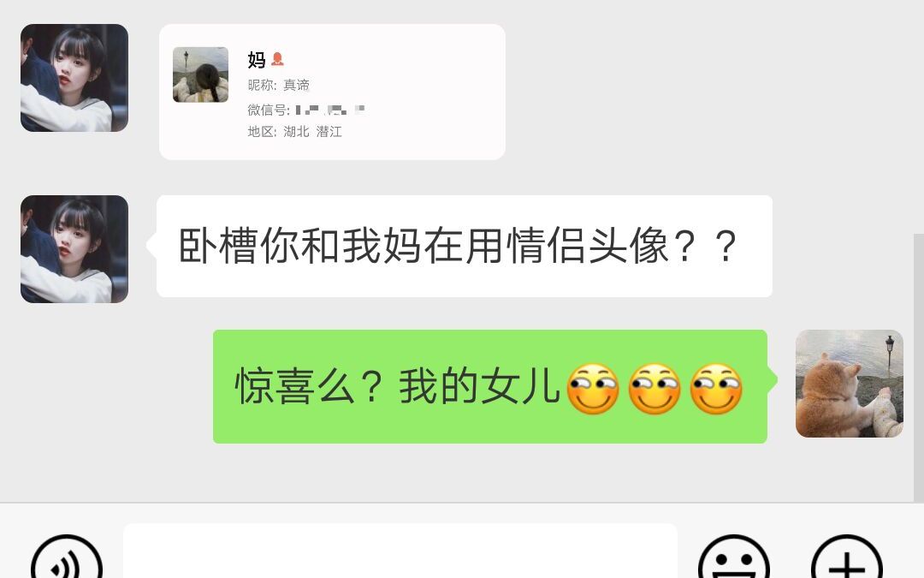Viewport: 924px width, 578px height.
Task: Click the bold 妈 name on card
Action: (x=257, y=60)
